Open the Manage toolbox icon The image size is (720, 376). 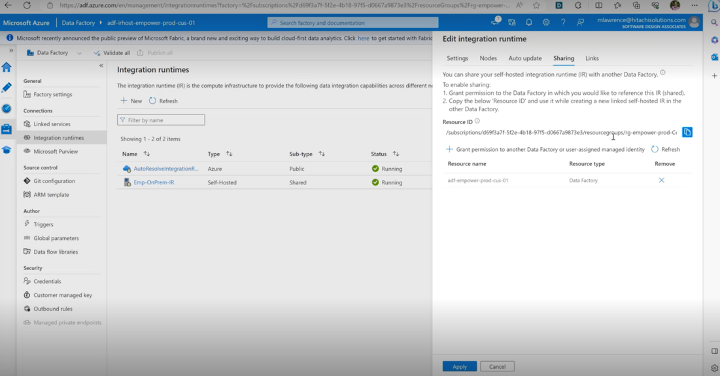(x=6, y=129)
